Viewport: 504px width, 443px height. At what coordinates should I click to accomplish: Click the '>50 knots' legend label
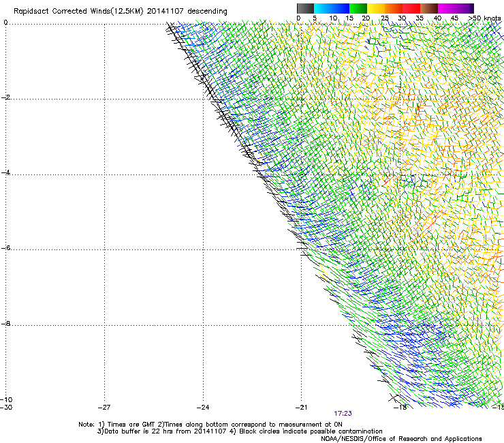pos(485,18)
